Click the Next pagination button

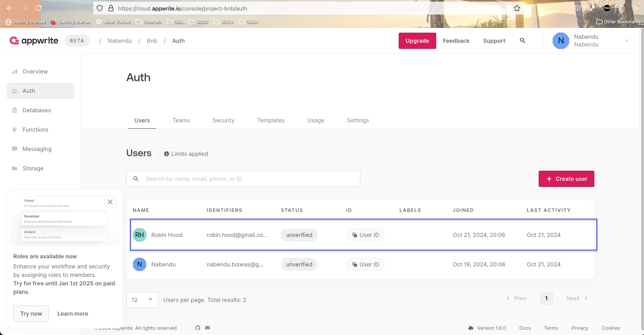(x=577, y=298)
